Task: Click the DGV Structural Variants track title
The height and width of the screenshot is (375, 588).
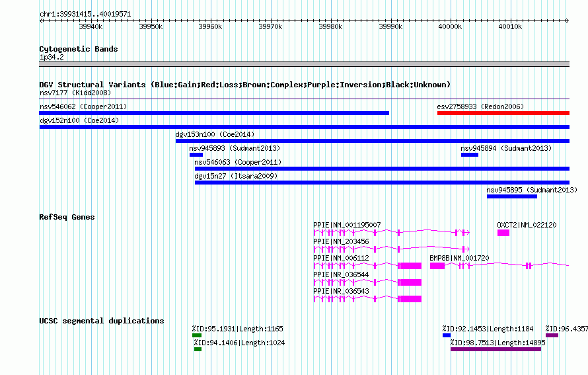Action: point(244,85)
